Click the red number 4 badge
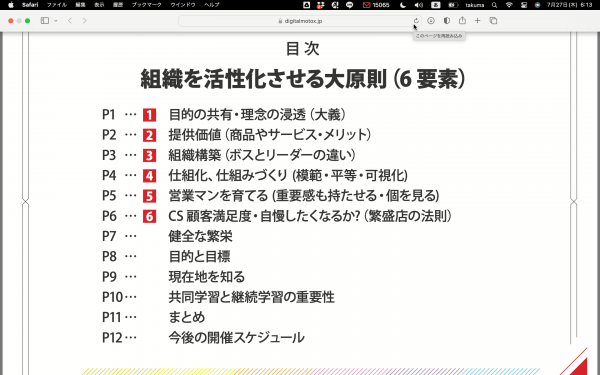This screenshot has height=375, width=600. click(149, 176)
